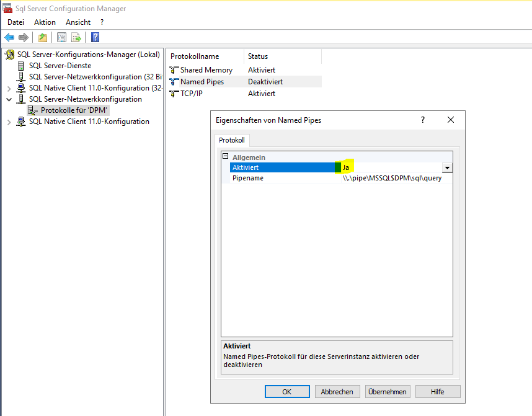Click the Status column header
This screenshot has width=532, height=416.
(283, 56)
